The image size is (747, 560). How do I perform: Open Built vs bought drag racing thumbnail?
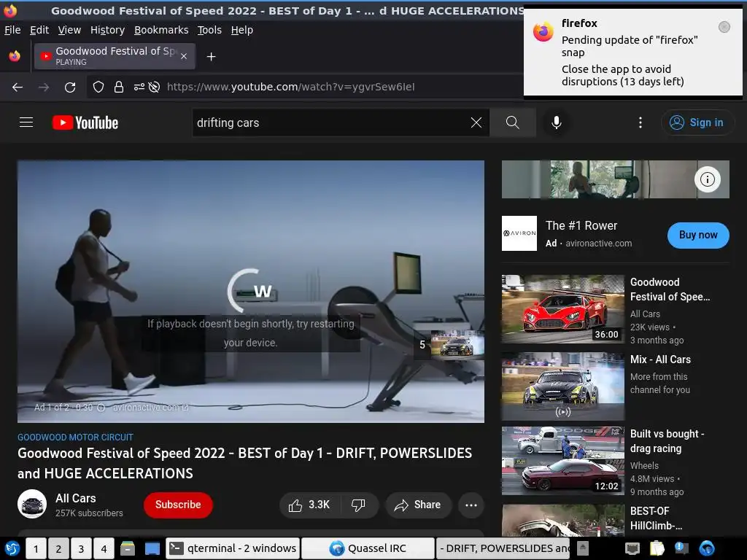point(563,461)
